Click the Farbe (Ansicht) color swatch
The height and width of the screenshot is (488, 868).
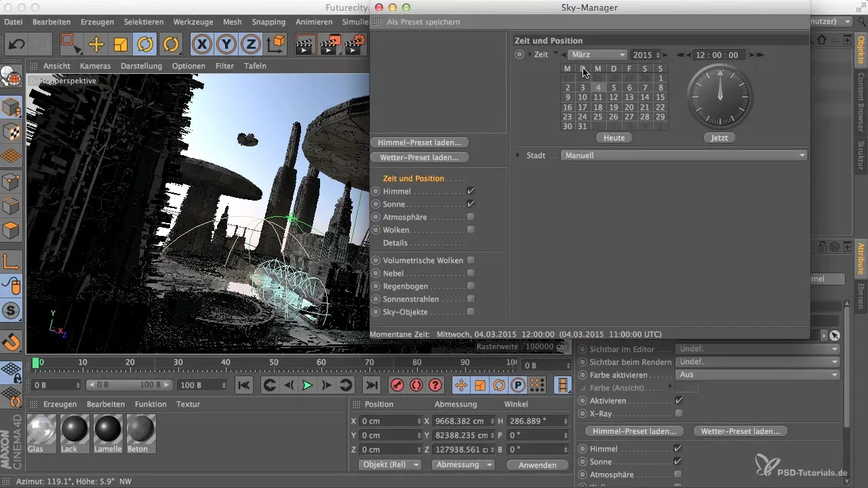click(688, 388)
